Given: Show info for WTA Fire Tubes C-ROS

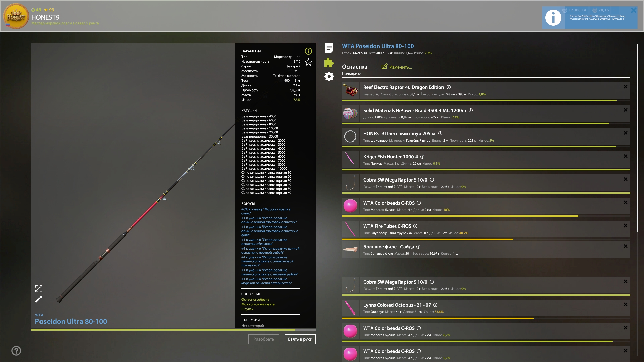Looking at the screenshot, I should (x=415, y=226).
